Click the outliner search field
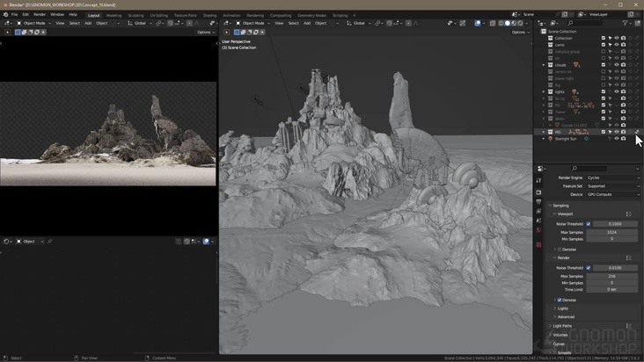Image resolution: width=644 pixels, height=362 pixels. tap(585, 24)
